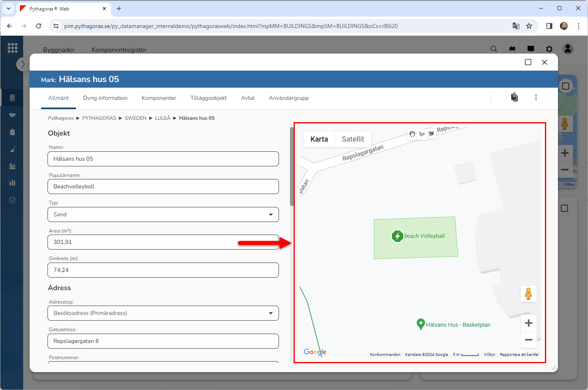Click the Street View pegman in dialog map
The height and width of the screenshot is (390, 588).
[x=528, y=294]
